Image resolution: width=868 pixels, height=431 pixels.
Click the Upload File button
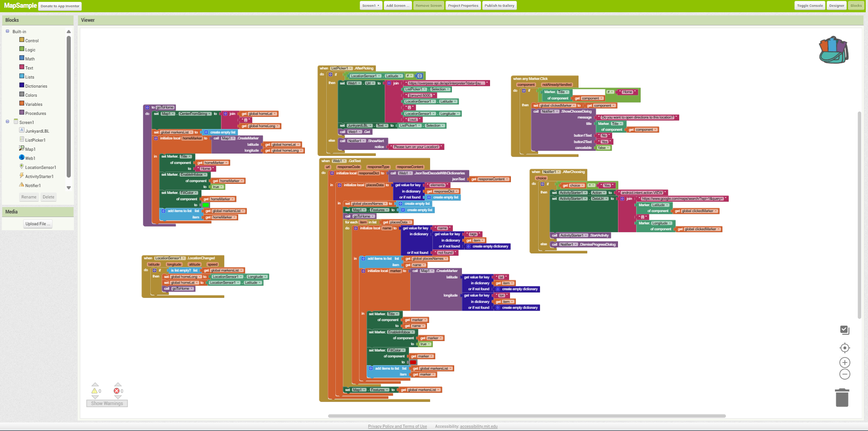pos(38,224)
